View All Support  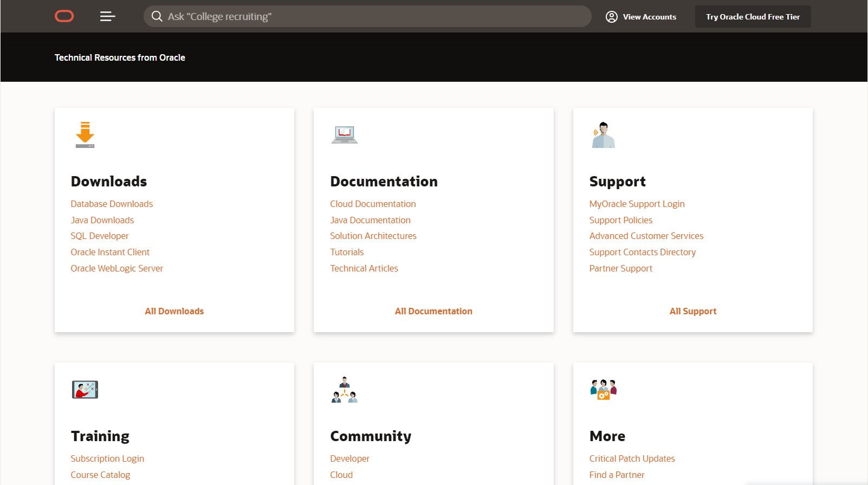pyautogui.click(x=693, y=311)
